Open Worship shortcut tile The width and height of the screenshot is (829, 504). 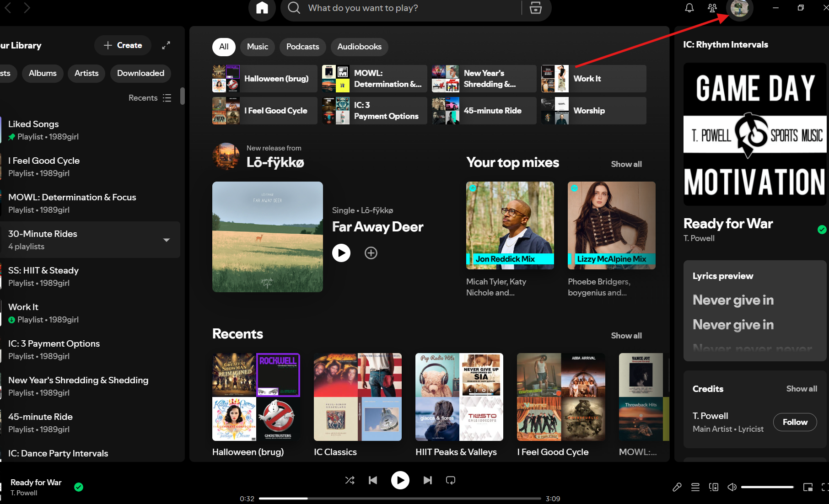[x=594, y=111]
